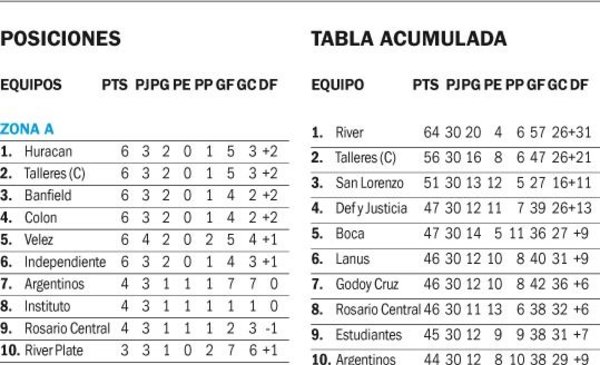
Task: Click Independiente team name
Action: pyautogui.click(x=65, y=262)
